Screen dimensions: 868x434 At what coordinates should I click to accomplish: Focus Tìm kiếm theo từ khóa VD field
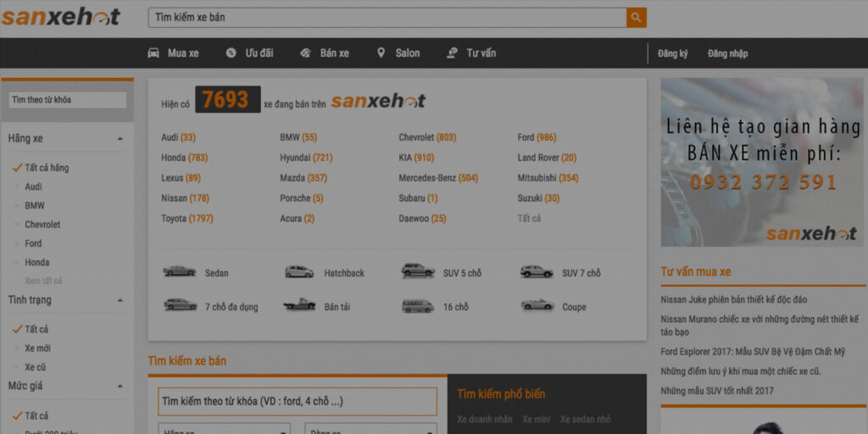[x=298, y=401]
